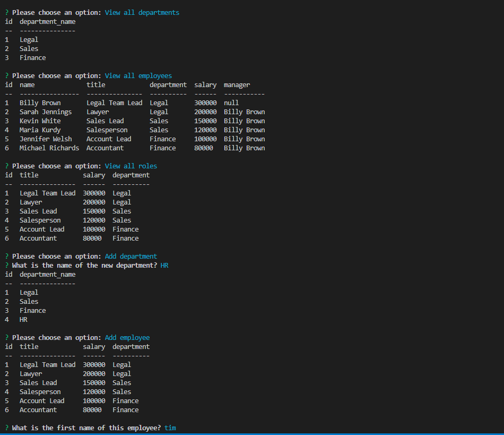Click the "salary" header of the employees table
The image size is (504, 435).
pyautogui.click(x=205, y=85)
